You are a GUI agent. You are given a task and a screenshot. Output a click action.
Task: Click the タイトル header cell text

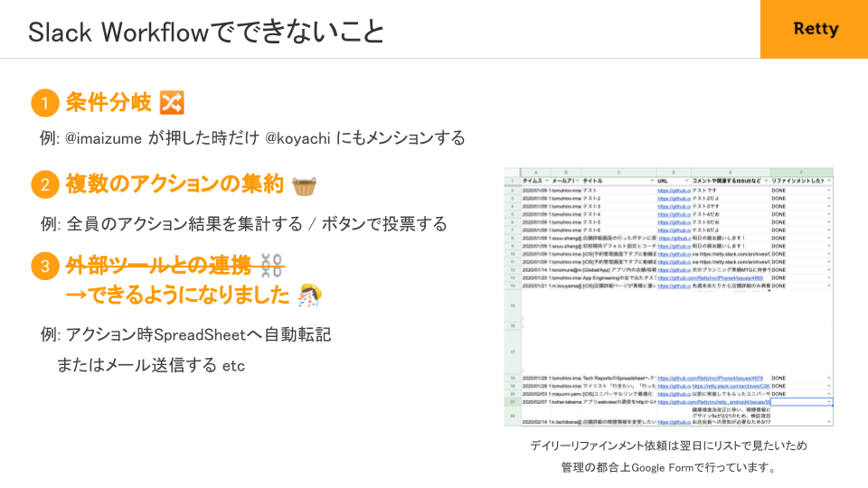click(592, 181)
